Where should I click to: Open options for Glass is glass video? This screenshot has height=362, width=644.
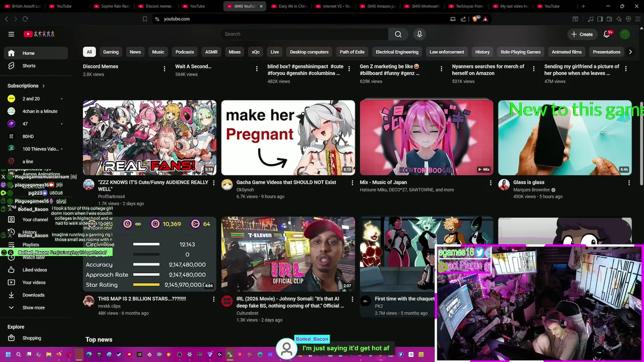(629, 183)
